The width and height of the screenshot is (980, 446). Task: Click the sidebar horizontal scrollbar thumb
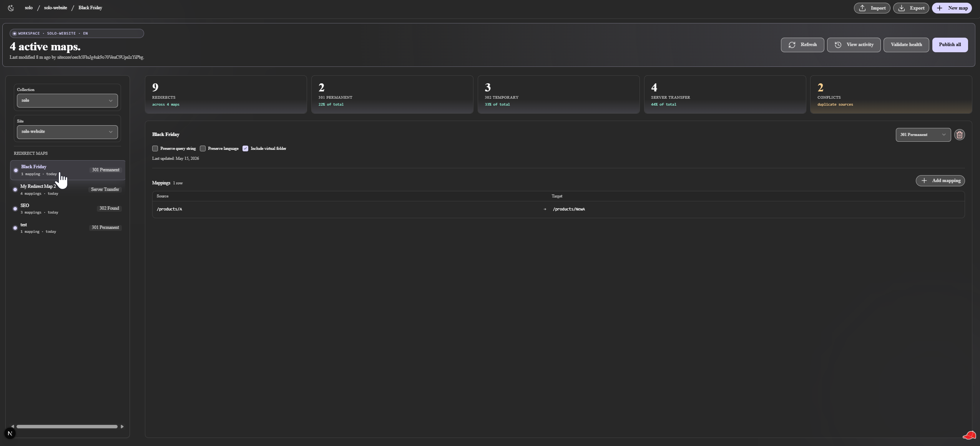click(x=67, y=426)
